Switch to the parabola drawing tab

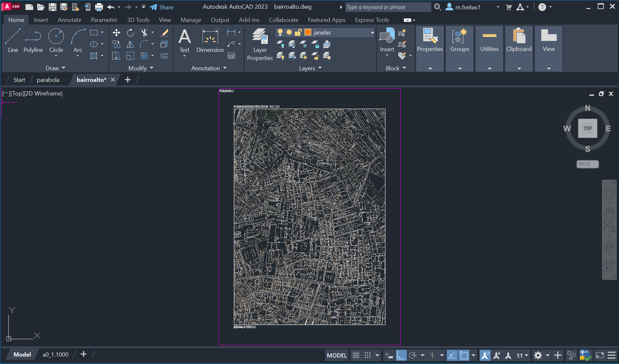tap(48, 80)
